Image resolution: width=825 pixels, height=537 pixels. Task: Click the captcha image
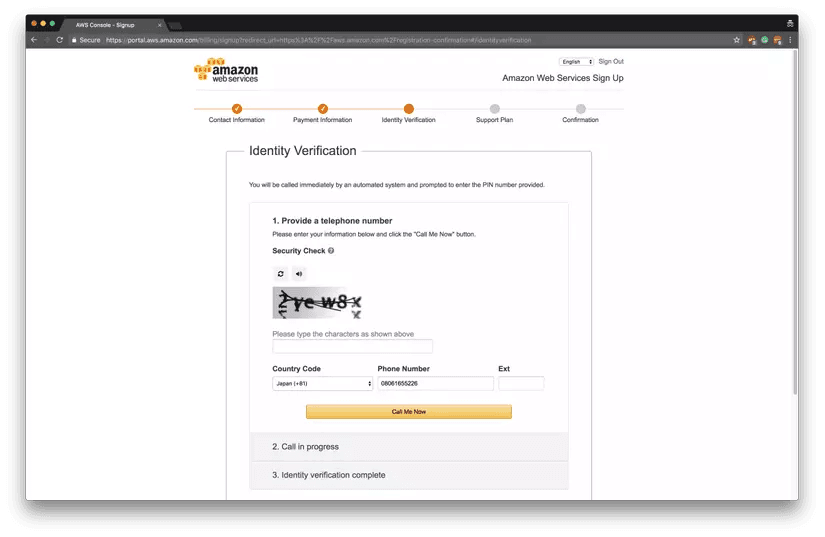point(317,303)
